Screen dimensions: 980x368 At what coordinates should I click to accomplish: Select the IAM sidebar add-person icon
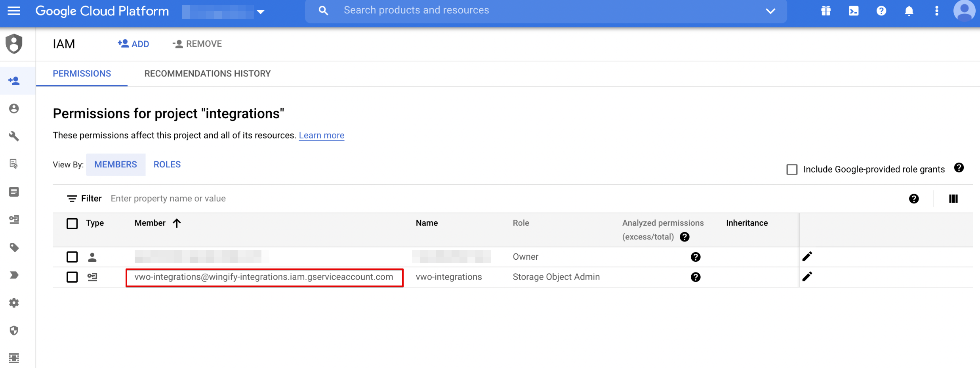click(14, 81)
